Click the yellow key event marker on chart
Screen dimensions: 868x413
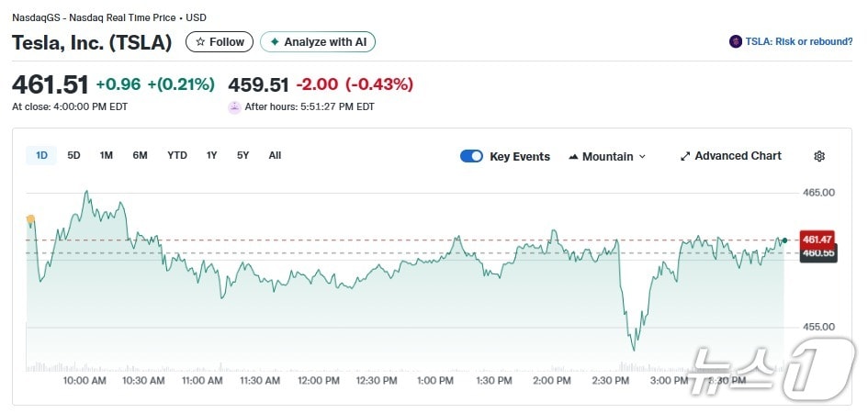(x=30, y=219)
